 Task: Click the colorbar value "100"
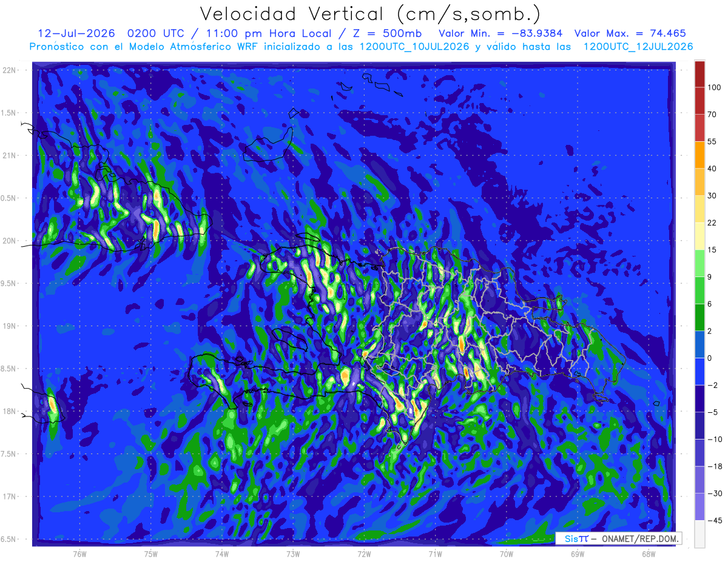(715, 87)
